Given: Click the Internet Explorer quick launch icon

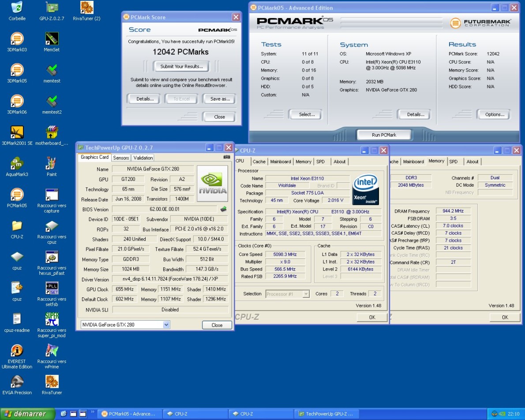Looking at the screenshot, I should coord(64,414).
